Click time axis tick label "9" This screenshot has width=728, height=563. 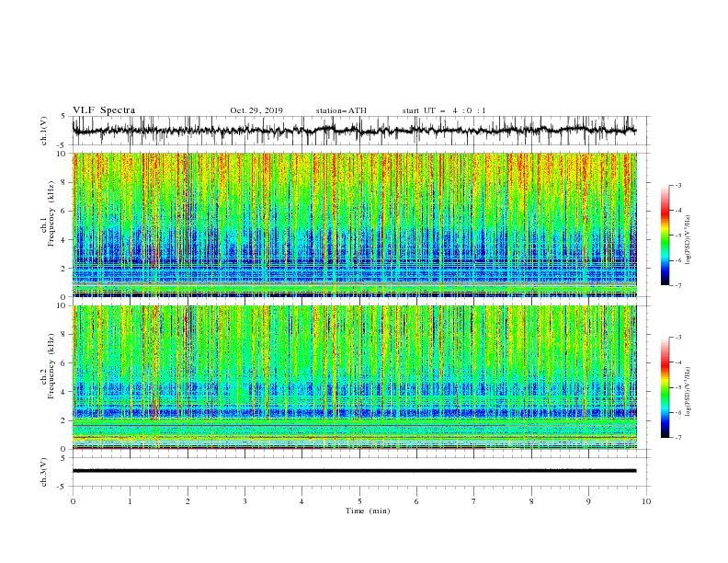pos(588,501)
